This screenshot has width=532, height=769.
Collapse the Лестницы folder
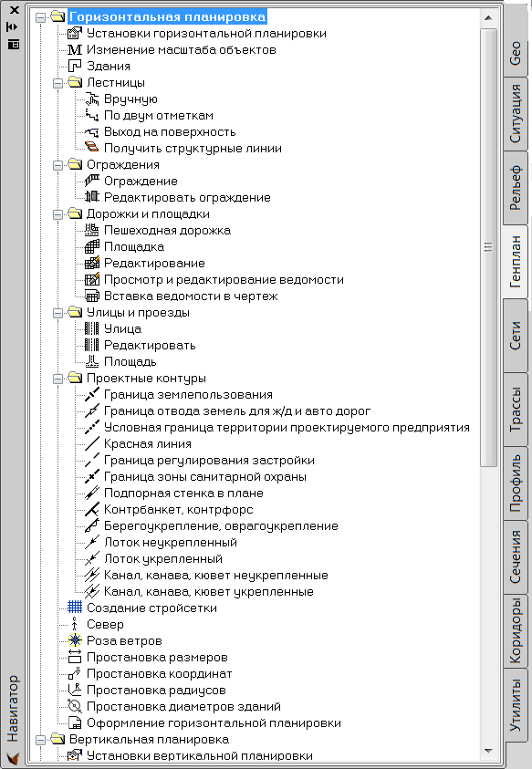tap(57, 82)
